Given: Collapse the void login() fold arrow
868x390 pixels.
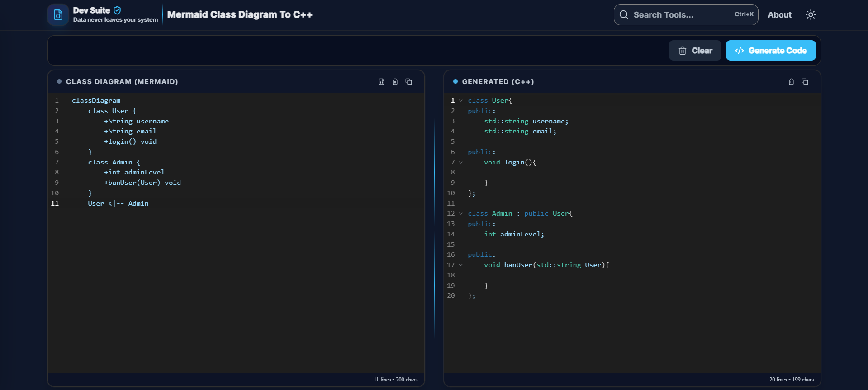Looking at the screenshot, I should click(x=461, y=163).
